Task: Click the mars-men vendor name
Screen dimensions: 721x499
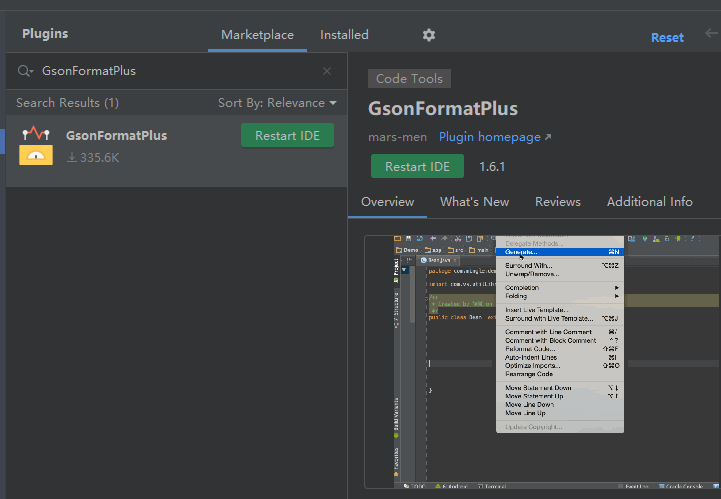Action: click(x=397, y=137)
